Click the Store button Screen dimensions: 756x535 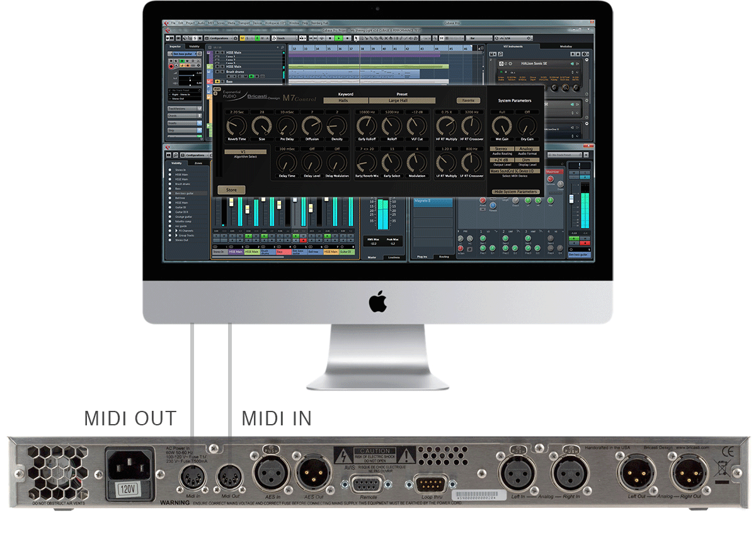coord(231,190)
